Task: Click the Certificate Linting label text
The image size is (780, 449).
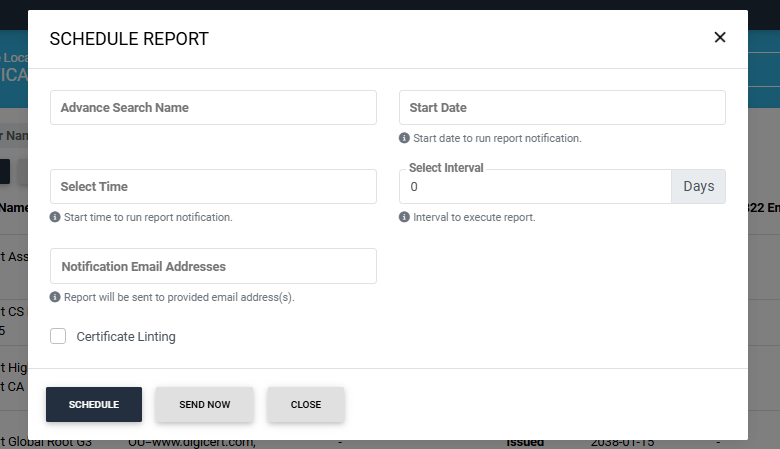Action: pyautogui.click(x=126, y=337)
